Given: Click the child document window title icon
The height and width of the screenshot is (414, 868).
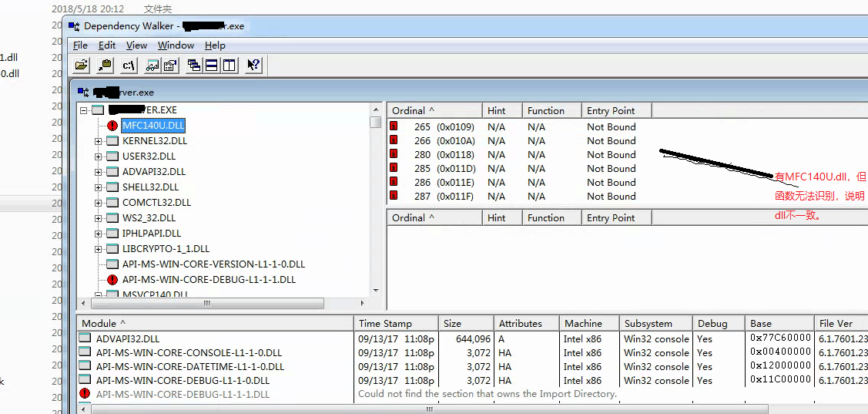Looking at the screenshot, I should 83,92.
